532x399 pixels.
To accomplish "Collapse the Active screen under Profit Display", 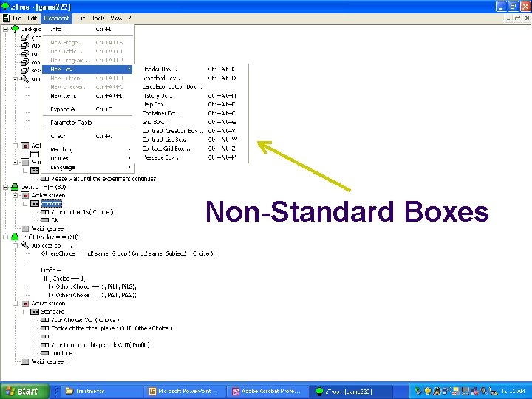I will (x=16, y=304).
